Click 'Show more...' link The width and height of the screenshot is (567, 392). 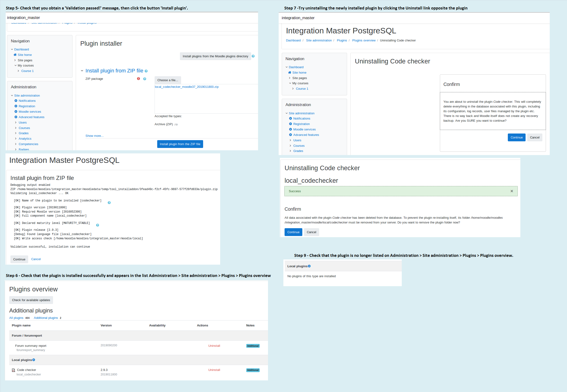(95, 136)
